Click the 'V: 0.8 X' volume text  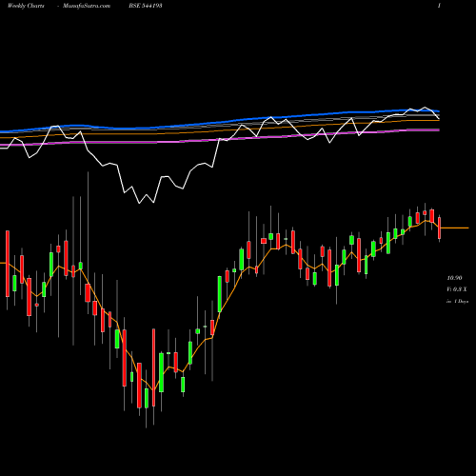457,289
